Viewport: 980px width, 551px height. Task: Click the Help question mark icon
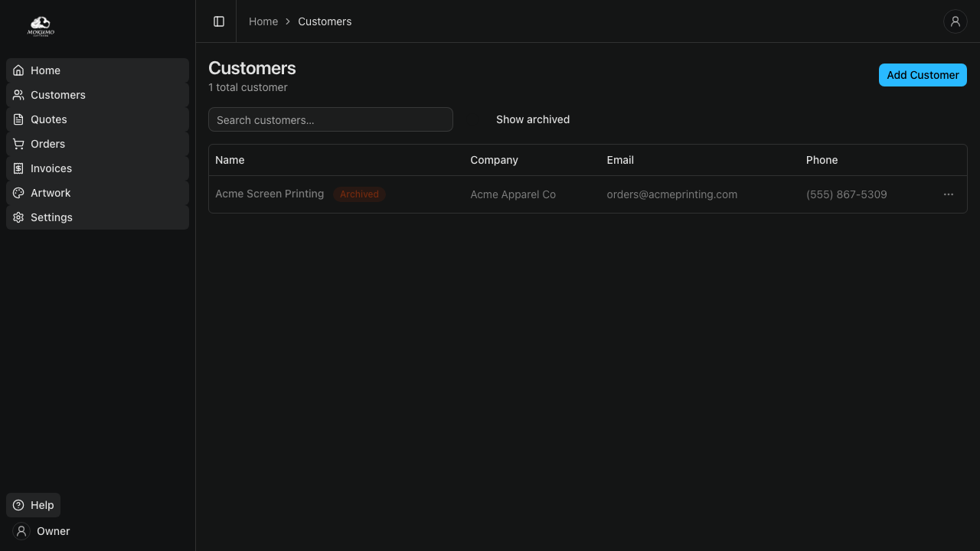(x=18, y=505)
